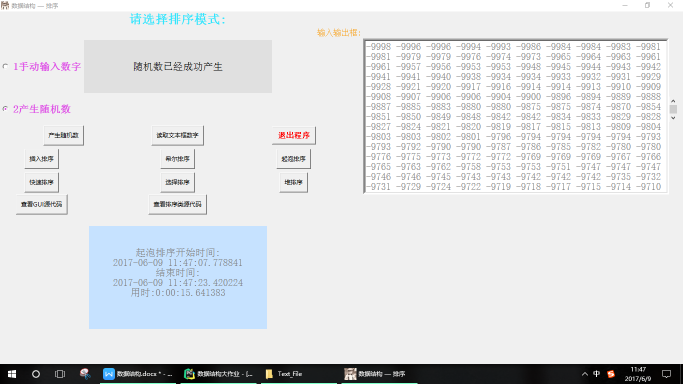This screenshot has width=683, height=384.
Task: Run 选择排序 (selection sort)
Action: (x=177, y=182)
